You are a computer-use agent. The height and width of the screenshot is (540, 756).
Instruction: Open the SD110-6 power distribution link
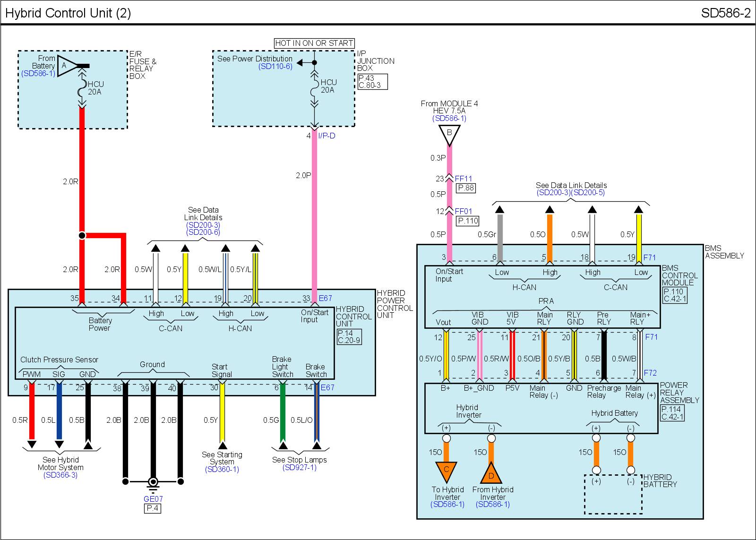pyautogui.click(x=275, y=67)
